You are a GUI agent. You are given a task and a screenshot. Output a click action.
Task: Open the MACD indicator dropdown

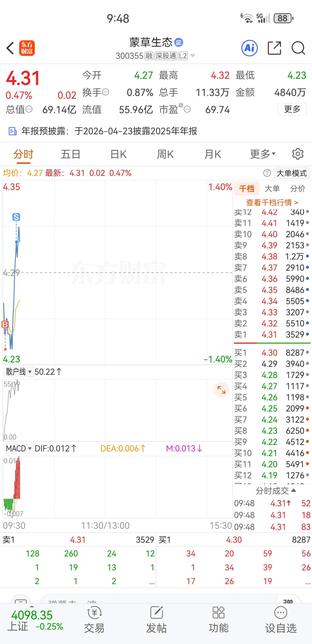pos(19,448)
